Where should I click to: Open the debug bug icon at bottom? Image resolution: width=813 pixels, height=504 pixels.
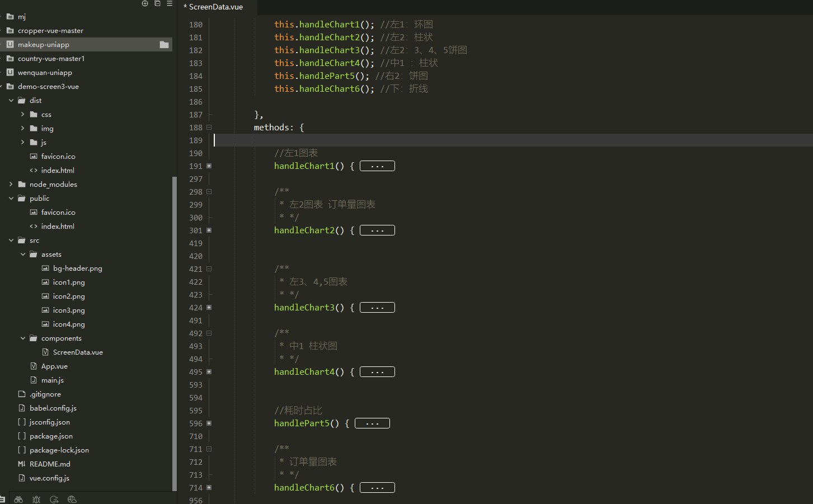(36, 500)
